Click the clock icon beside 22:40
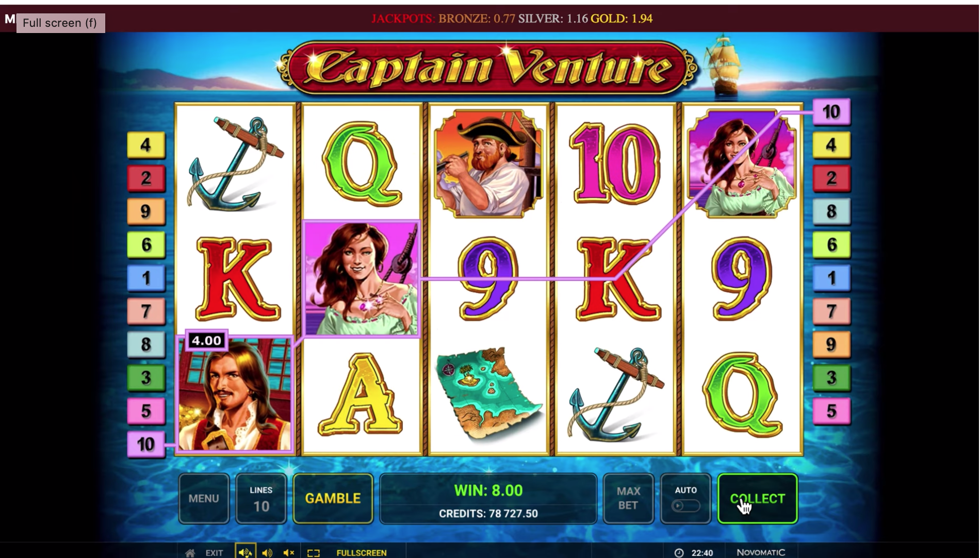 pyautogui.click(x=679, y=553)
